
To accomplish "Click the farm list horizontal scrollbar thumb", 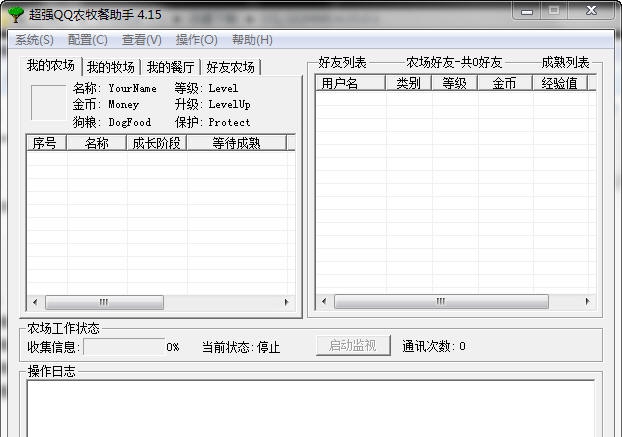I will point(104,302).
